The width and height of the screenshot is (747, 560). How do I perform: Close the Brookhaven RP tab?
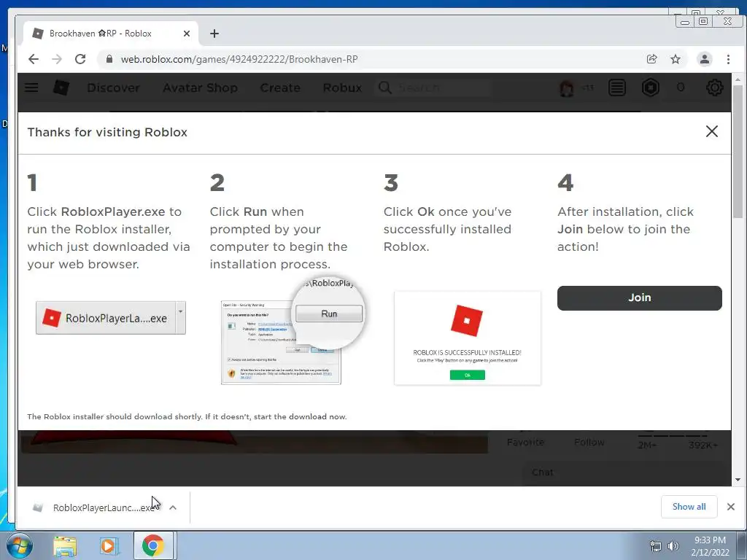(x=187, y=34)
